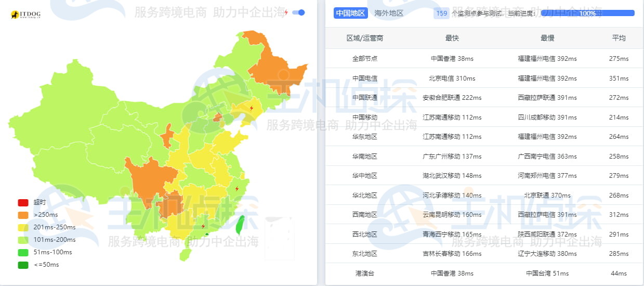This screenshot has width=644, height=286.
Task: Click the 北京联通 370ms cell
Action: pyautogui.click(x=547, y=196)
